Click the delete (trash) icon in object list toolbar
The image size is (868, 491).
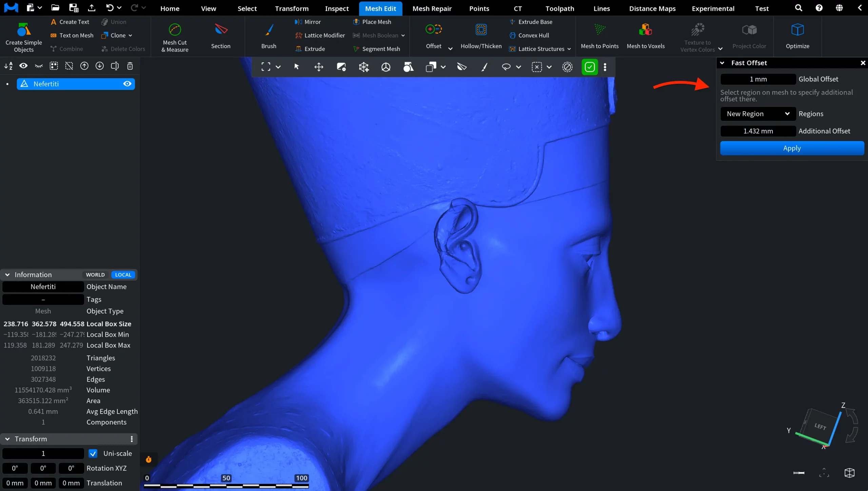(x=130, y=66)
